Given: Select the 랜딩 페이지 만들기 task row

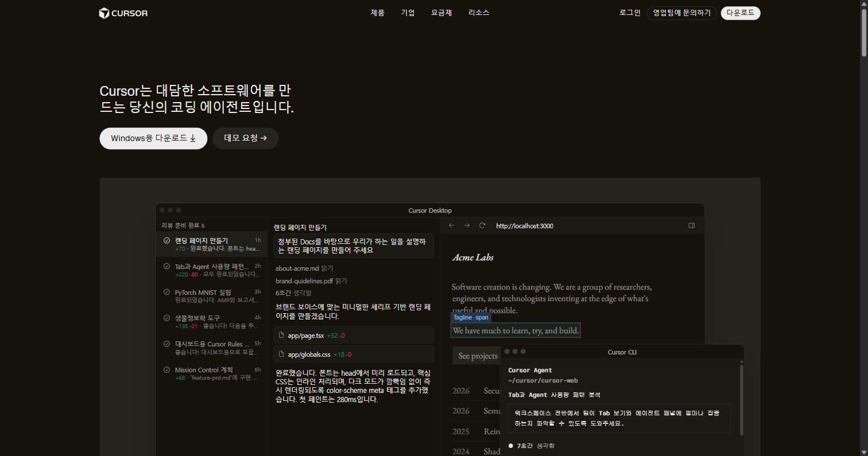Looking at the screenshot, I should tap(211, 244).
